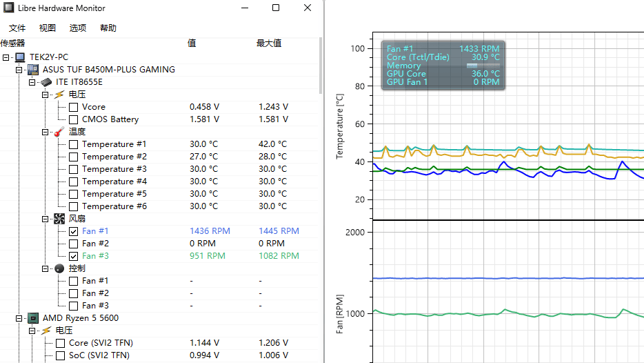Screen dimensions: 644x363
Task: Check the Core (SVI2 TFN) checkbox
Action: coord(61,343)
